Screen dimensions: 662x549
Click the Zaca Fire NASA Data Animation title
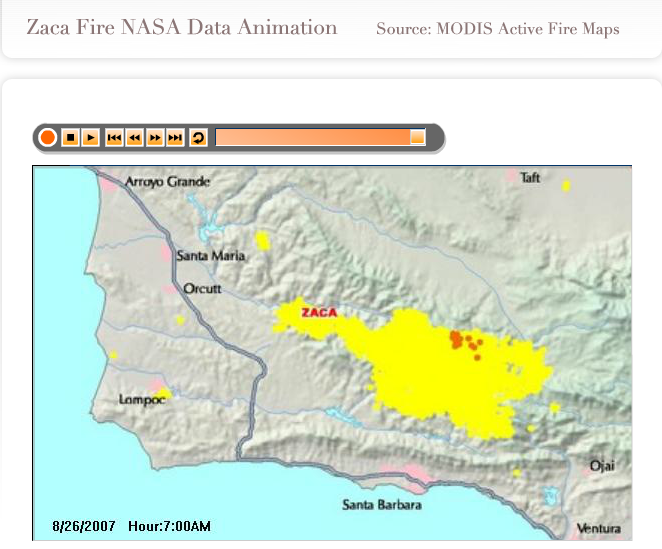pyautogui.click(x=181, y=27)
